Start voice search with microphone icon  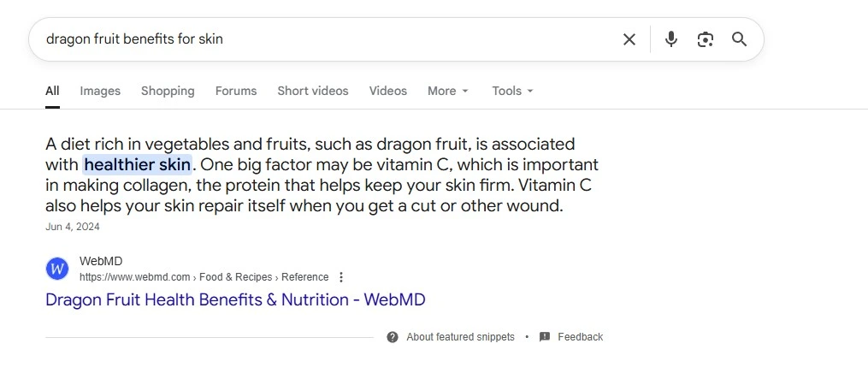click(671, 39)
